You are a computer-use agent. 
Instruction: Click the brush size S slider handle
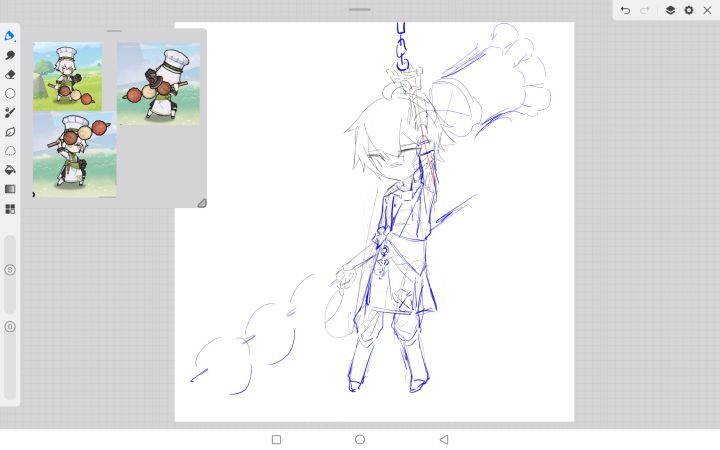(x=10, y=270)
